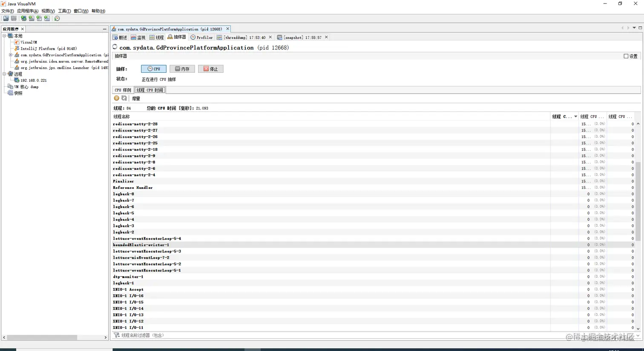Select the 抽样器 tab
This screenshot has height=351, width=644.
coord(177,37)
